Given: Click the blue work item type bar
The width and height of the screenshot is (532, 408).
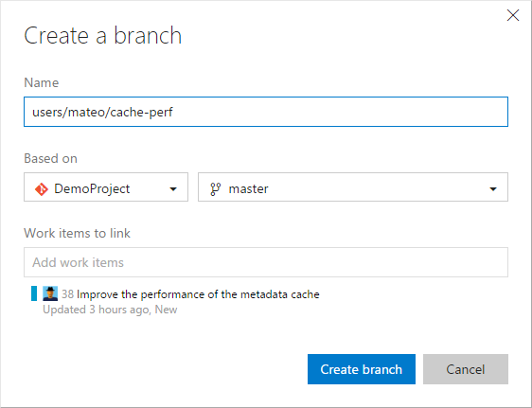Looking at the screenshot, I should pos(34,293).
